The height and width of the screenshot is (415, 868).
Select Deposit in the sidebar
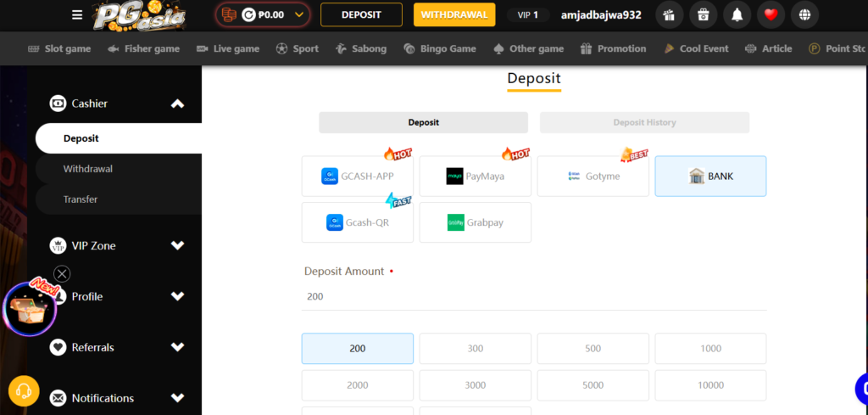(x=119, y=138)
